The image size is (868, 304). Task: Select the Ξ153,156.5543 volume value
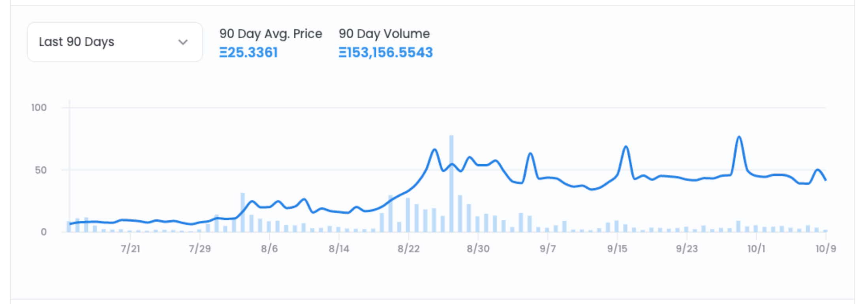[385, 53]
